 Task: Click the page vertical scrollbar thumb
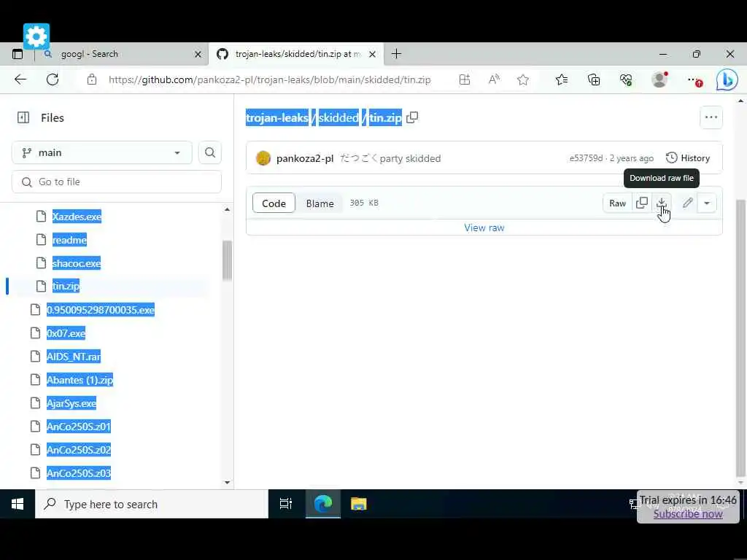[740, 337]
